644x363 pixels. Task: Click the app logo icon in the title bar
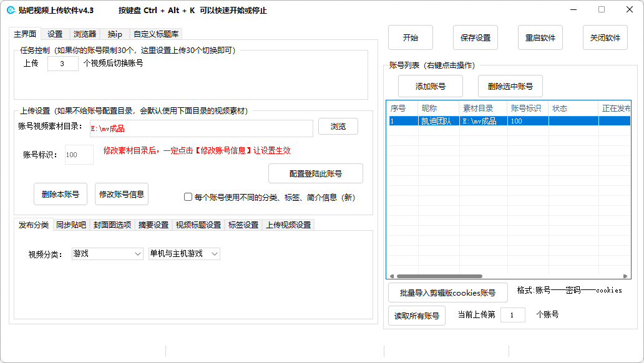click(11, 10)
